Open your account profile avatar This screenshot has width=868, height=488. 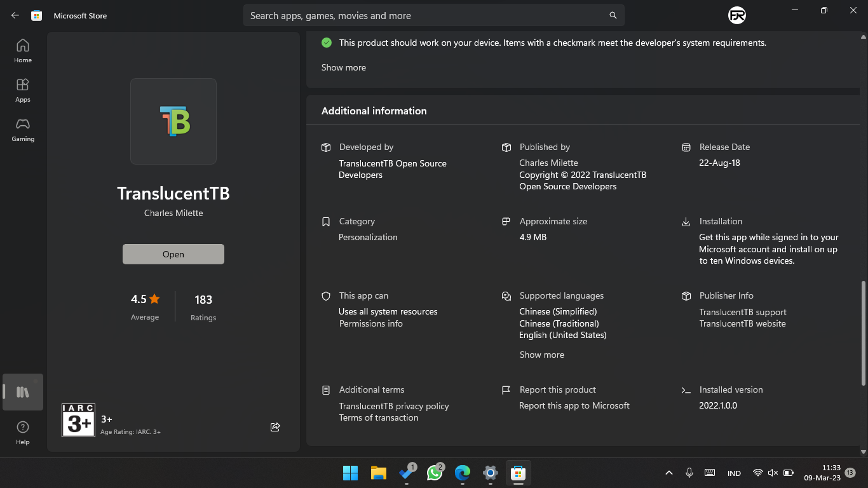(735, 15)
